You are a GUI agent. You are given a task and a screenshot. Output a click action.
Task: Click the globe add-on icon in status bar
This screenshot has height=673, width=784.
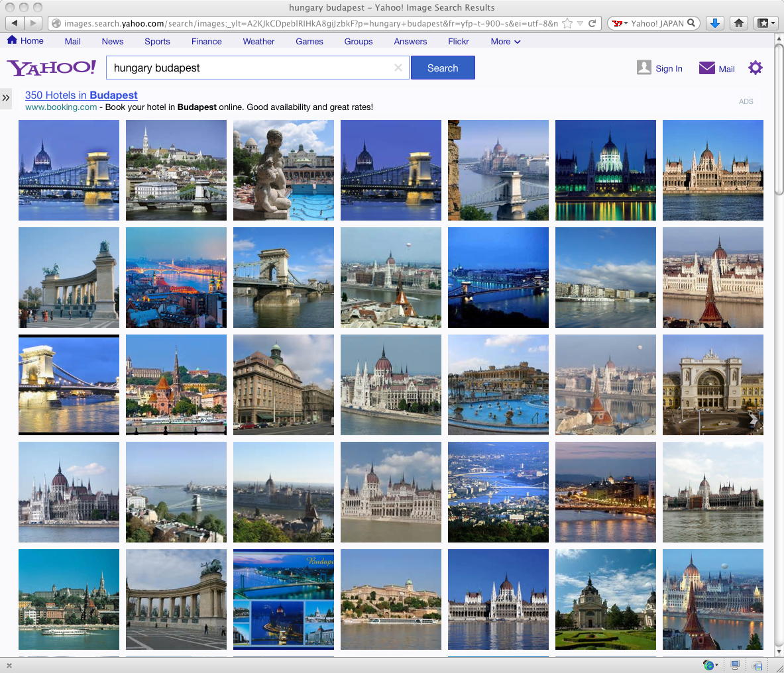click(709, 665)
